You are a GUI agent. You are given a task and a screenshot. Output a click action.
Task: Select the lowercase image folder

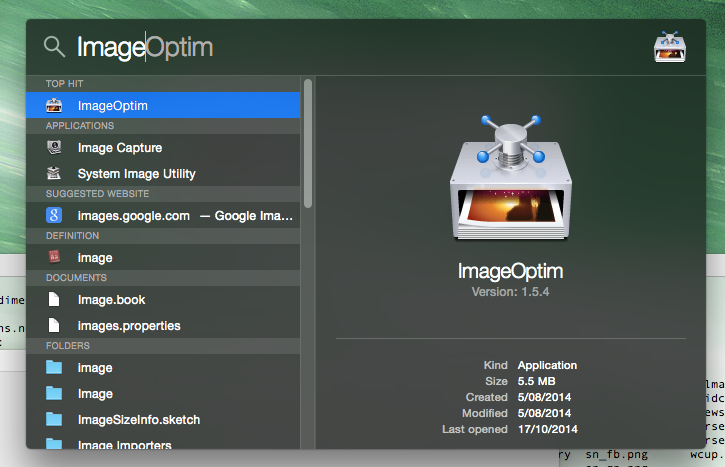[x=163, y=368]
